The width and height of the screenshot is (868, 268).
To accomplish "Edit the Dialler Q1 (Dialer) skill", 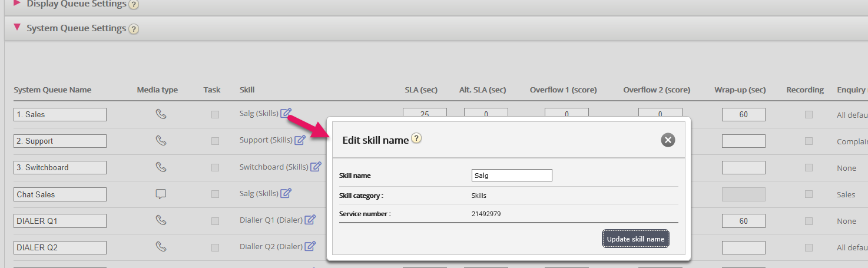I will [x=310, y=220].
